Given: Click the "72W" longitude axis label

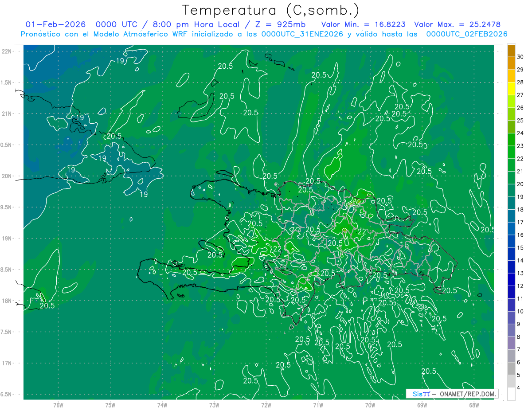Looking at the screenshot, I should pos(266,405).
